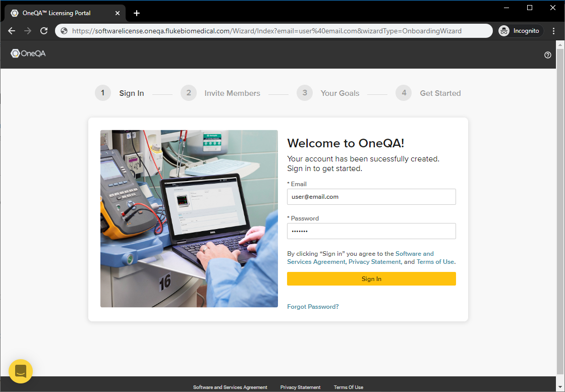Click the yellow Sign In button
The height and width of the screenshot is (392, 565).
(371, 279)
